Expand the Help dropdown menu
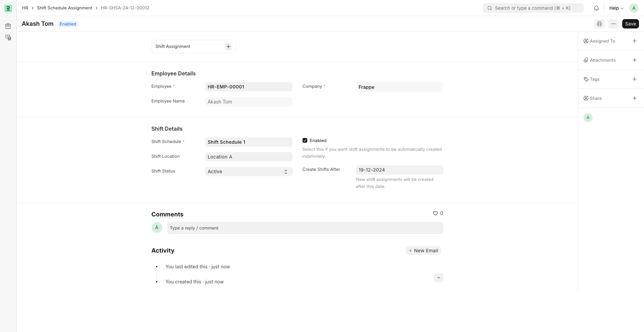 [x=616, y=8]
